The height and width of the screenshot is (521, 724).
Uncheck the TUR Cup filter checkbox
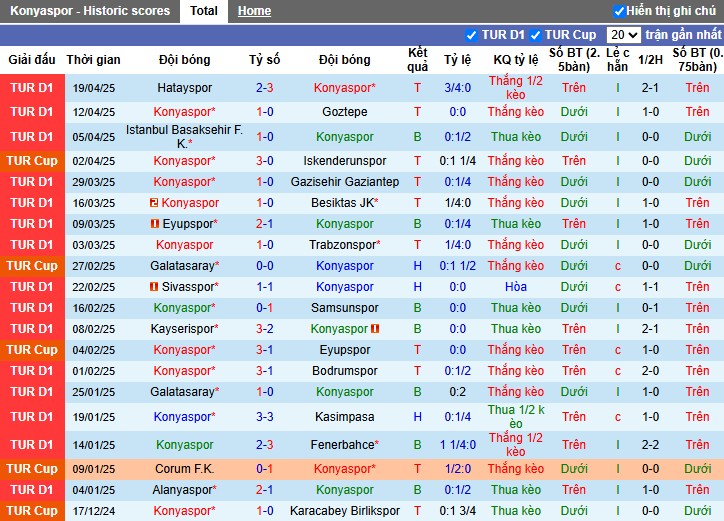coord(535,35)
